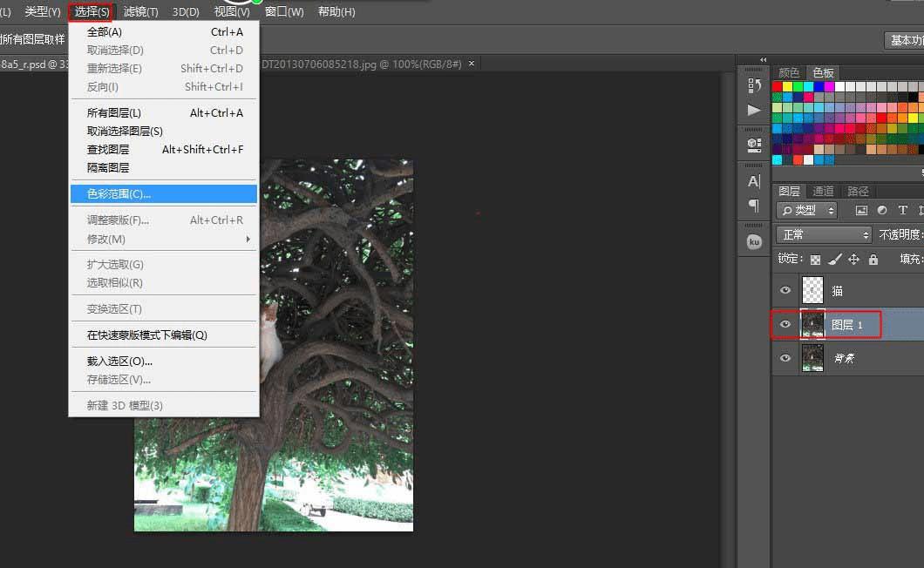
Task: Select the 猫 layer name
Action: click(x=837, y=290)
